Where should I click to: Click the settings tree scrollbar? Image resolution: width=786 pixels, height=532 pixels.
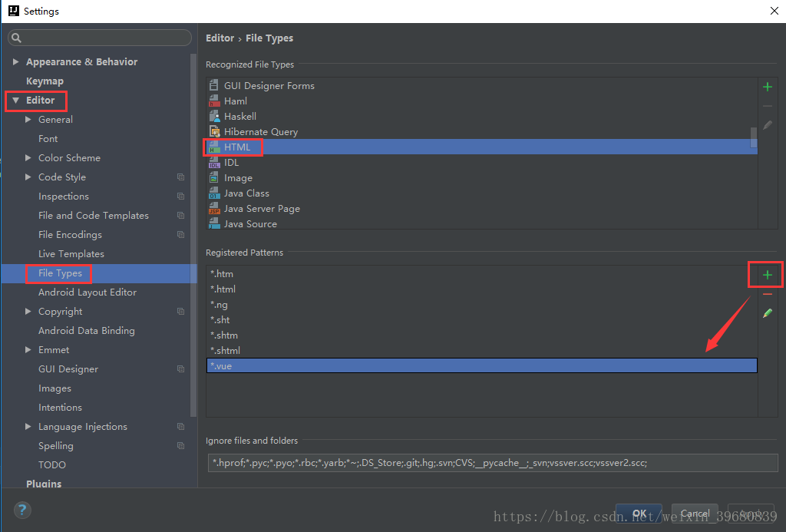[x=193, y=236]
